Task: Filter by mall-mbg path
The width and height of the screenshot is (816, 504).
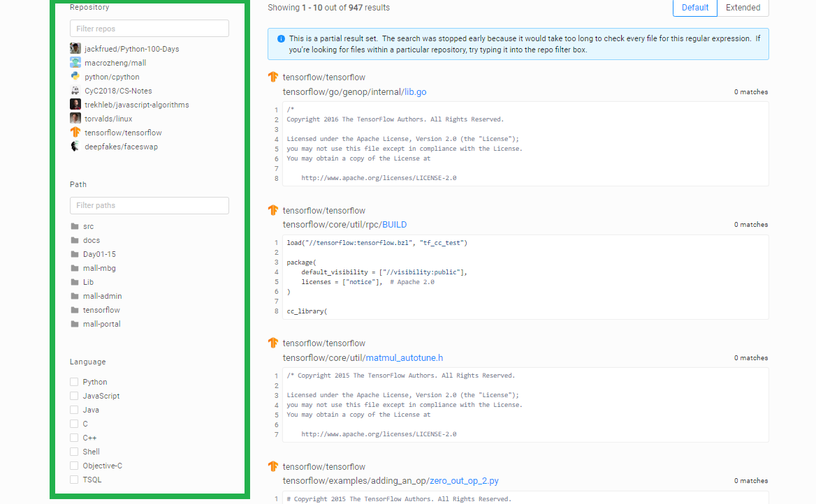Action: pos(99,268)
